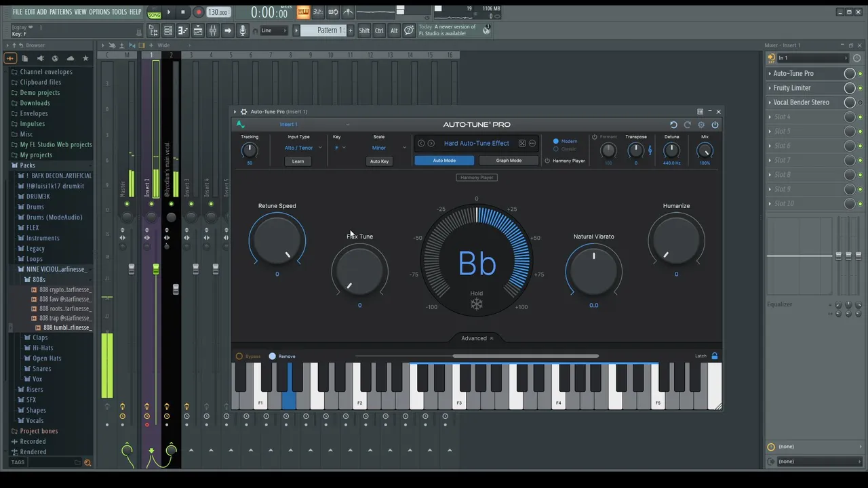Select the Classic radio option

pyautogui.click(x=557, y=149)
